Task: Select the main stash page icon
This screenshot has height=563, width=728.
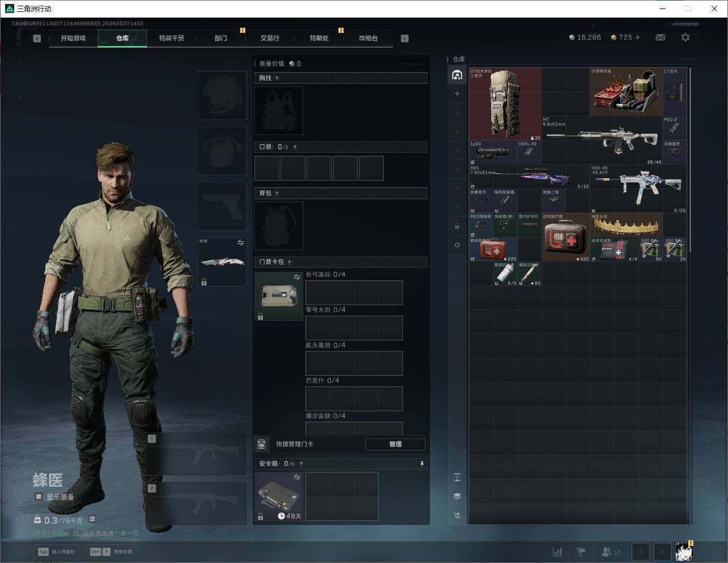Action: tap(457, 75)
